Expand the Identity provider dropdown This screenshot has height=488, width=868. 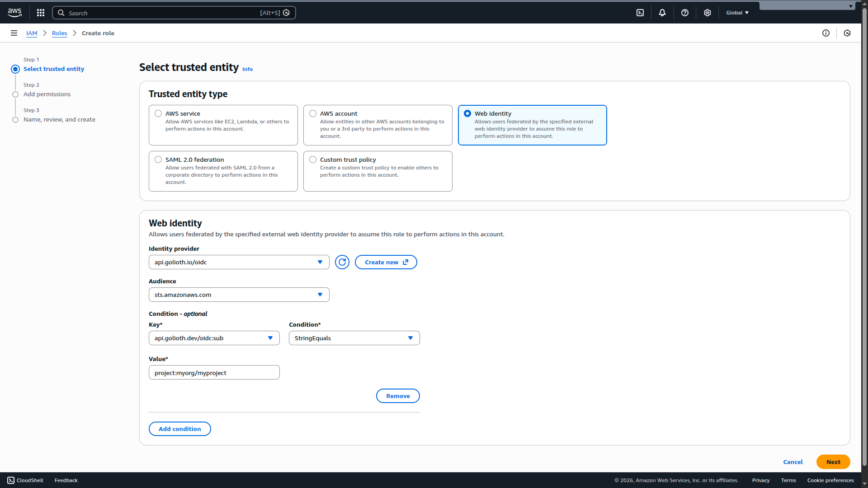click(x=239, y=262)
